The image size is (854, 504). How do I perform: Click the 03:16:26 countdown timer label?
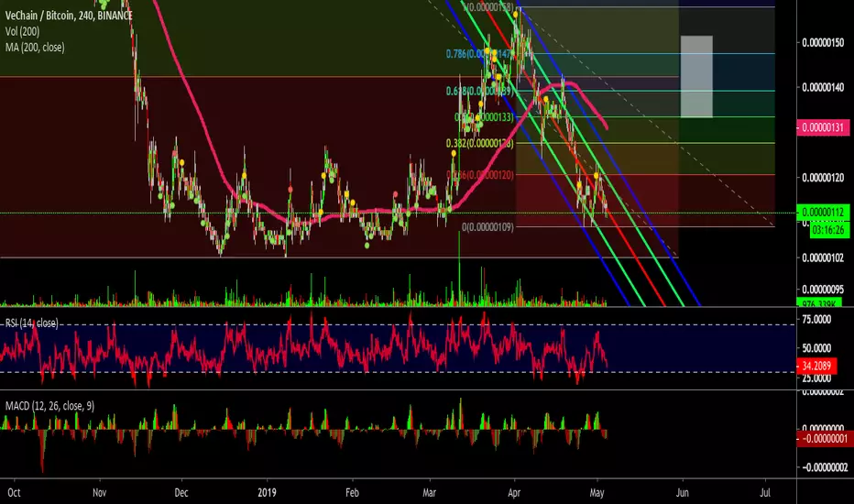pyautogui.click(x=829, y=230)
